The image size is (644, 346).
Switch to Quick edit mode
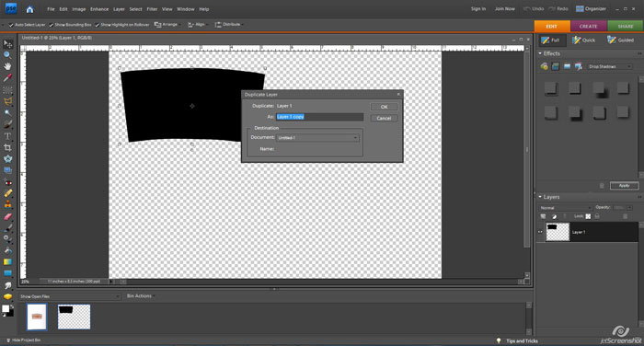pyautogui.click(x=583, y=40)
